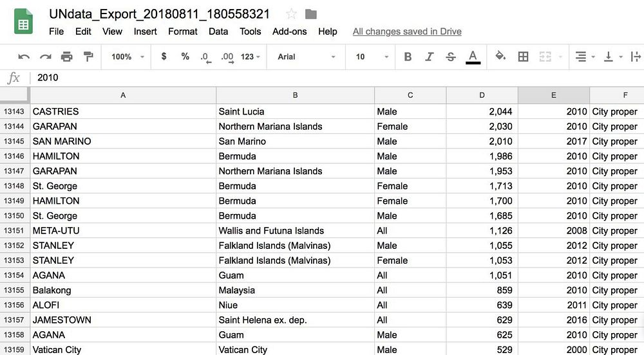
Task: Expand the horizontal align dropdown arrow
Action: coord(593,57)
